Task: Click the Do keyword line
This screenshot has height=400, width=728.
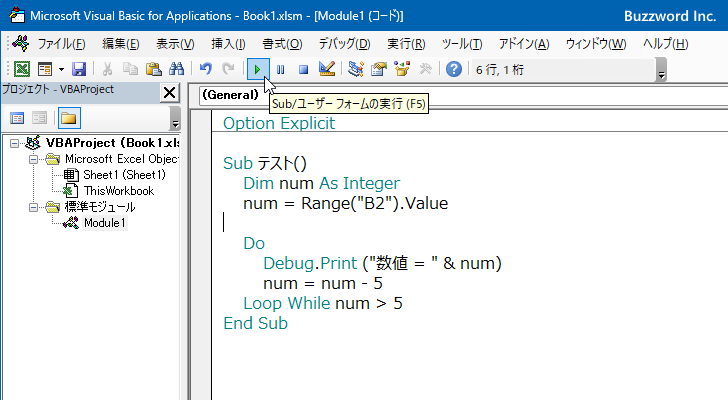Action: pos(254,243)
